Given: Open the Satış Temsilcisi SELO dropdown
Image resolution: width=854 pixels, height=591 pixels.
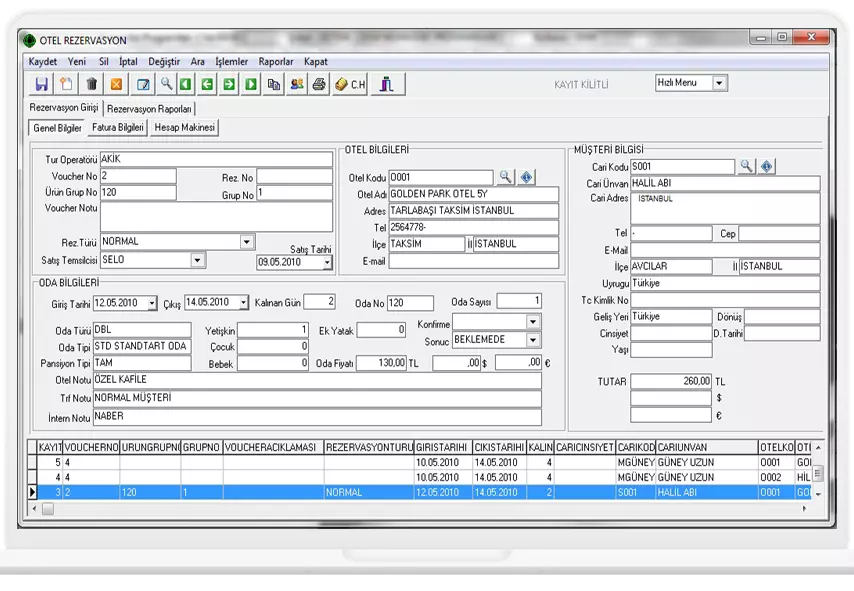Looking at the screenshot, I should [198, 260].
